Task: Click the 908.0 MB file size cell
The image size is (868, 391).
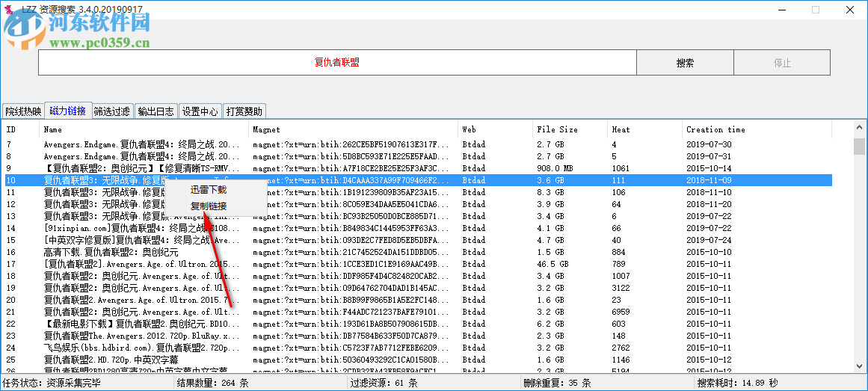Action: point(555,168)
